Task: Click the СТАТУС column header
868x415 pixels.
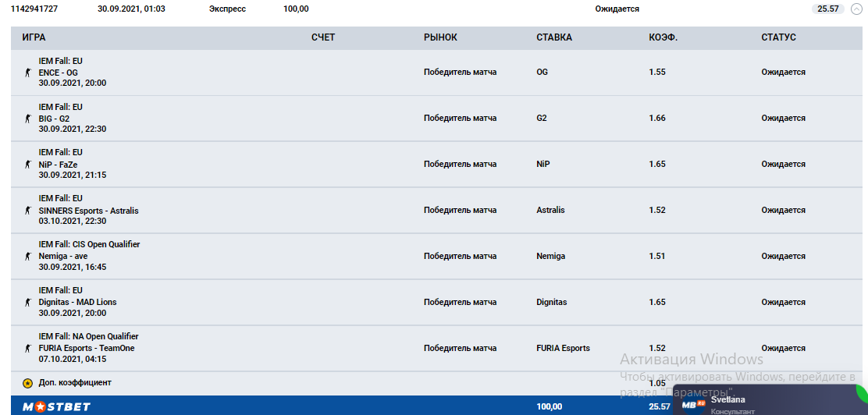Action: (x=778, y=37)
